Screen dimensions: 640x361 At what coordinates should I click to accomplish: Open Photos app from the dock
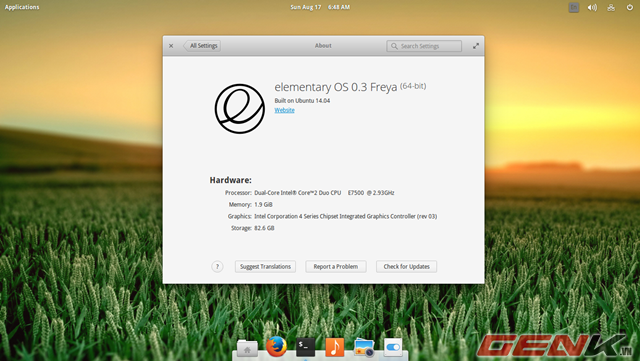(x=364, y=347)
